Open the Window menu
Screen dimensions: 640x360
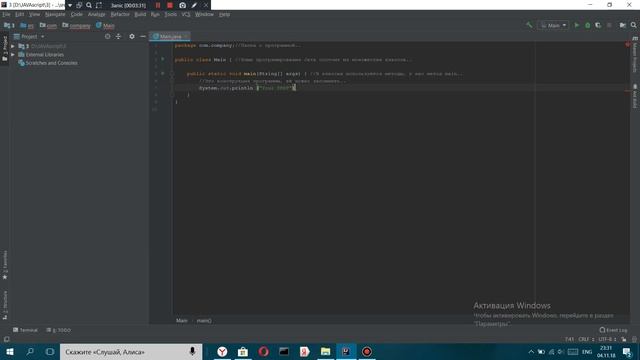pos(204,14)
